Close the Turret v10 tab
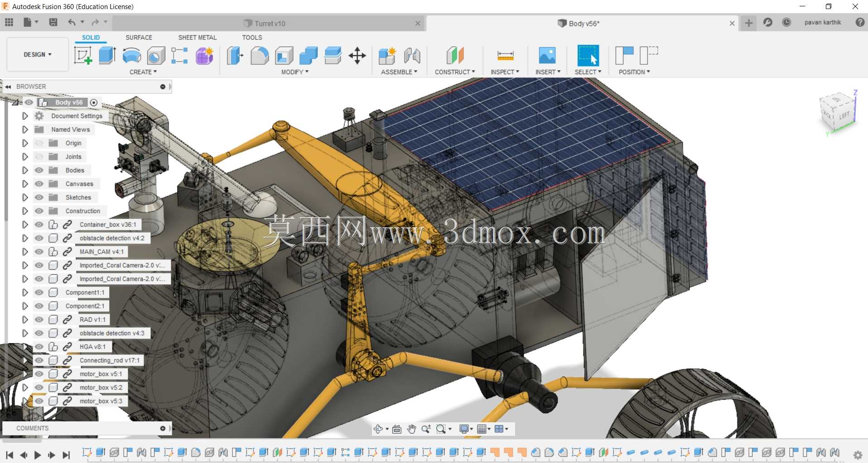868x463 pixels. pos(418,24)
